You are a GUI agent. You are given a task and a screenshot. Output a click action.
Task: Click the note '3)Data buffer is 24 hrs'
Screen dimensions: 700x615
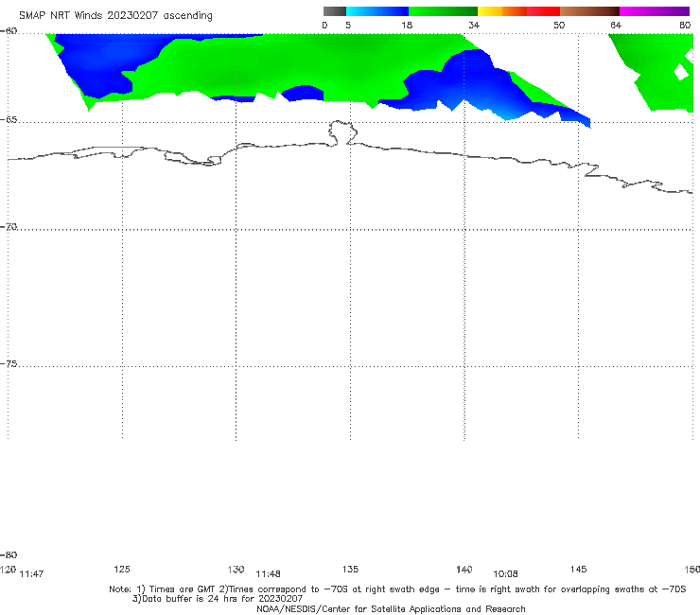pyautogui.click(x=218, y=599)
